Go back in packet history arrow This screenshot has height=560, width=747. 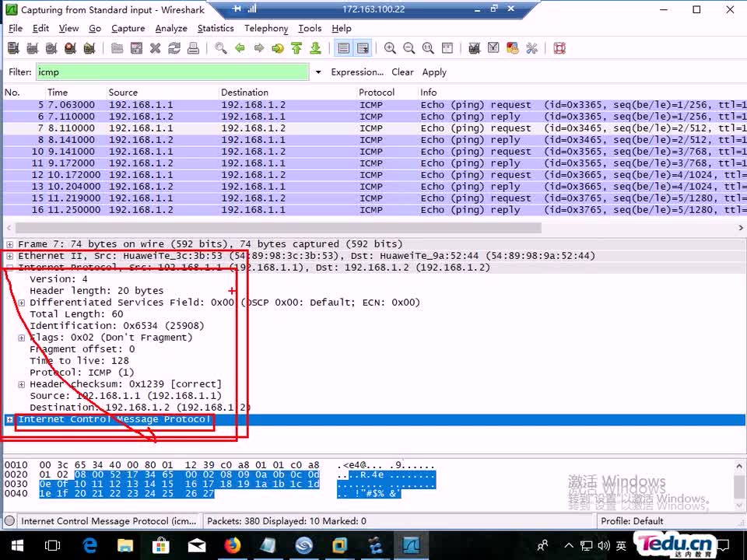pyautogui.click(x=240, y=48)
